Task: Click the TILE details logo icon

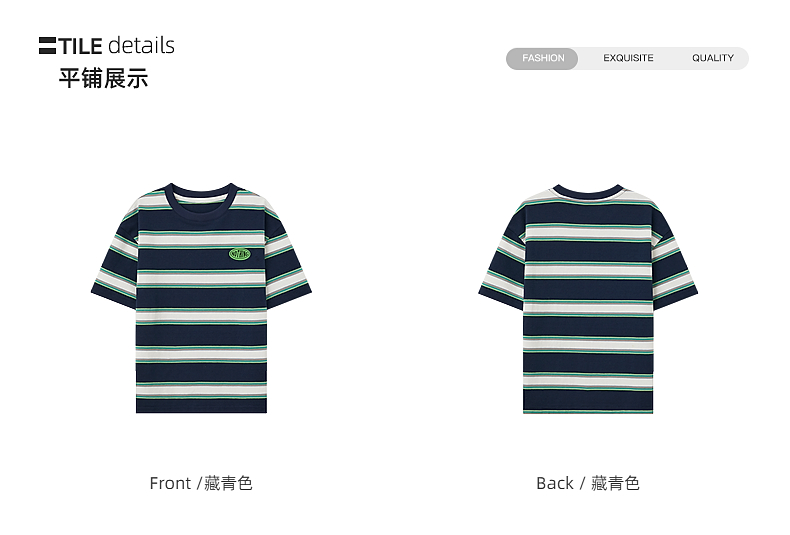Action: tap(47, 46)
